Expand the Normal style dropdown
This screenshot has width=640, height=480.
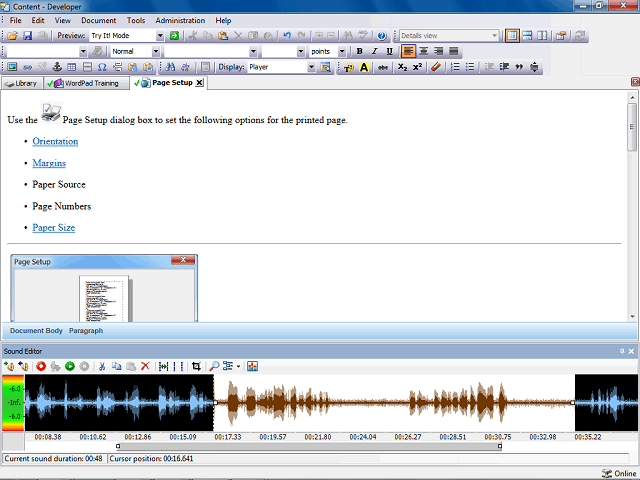pos(156,51)
